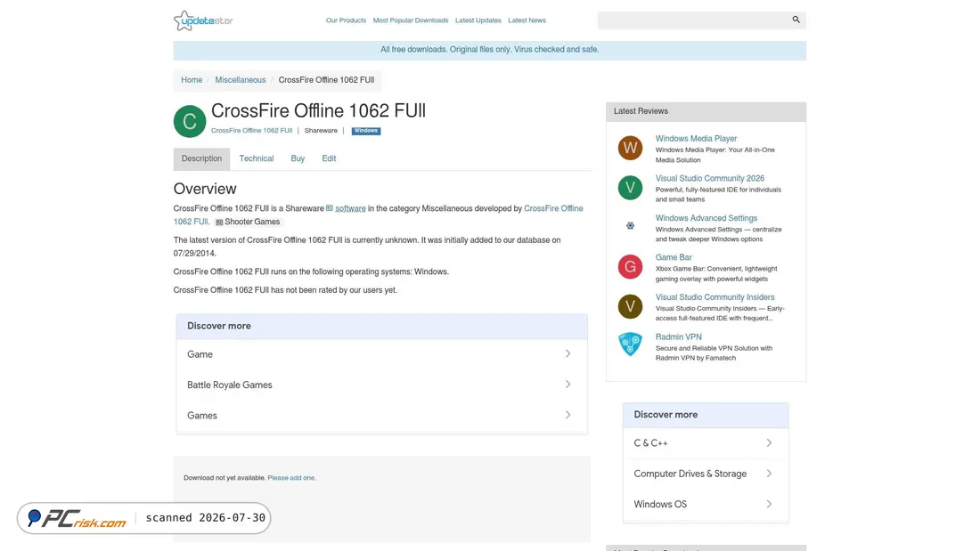Click the Game row text
Screen dimensions: 980x551
[200, 354]
